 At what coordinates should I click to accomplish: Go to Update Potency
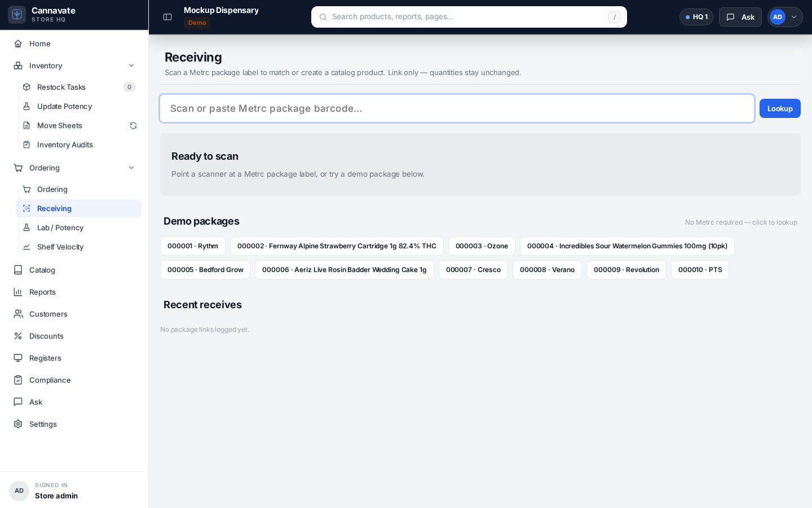tap(79, 106)
